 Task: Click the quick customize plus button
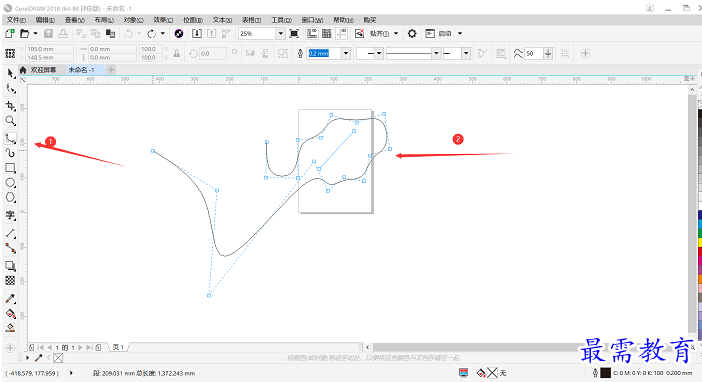(x=585, y=53)
